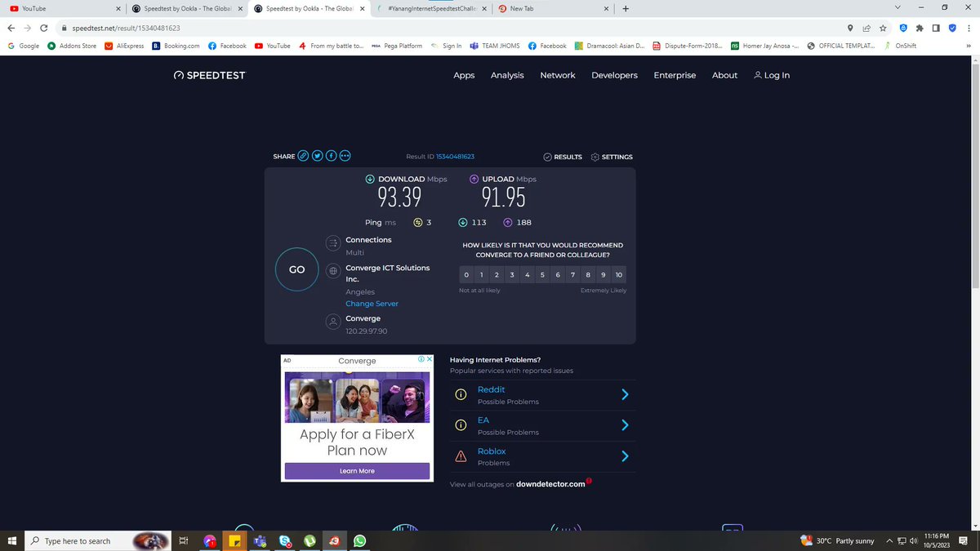
Task: Open WhatsApp from the taskbar
Action: tap(360, 540)
